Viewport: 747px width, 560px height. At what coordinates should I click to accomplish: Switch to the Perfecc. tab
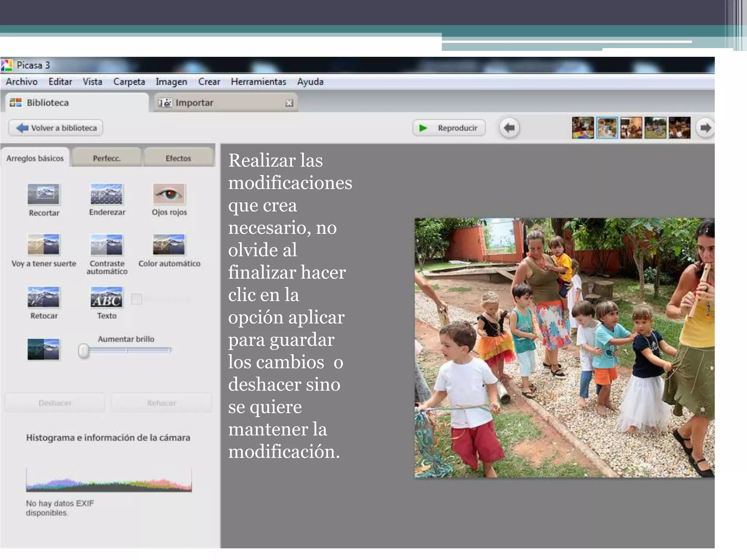tap(107, 158)
